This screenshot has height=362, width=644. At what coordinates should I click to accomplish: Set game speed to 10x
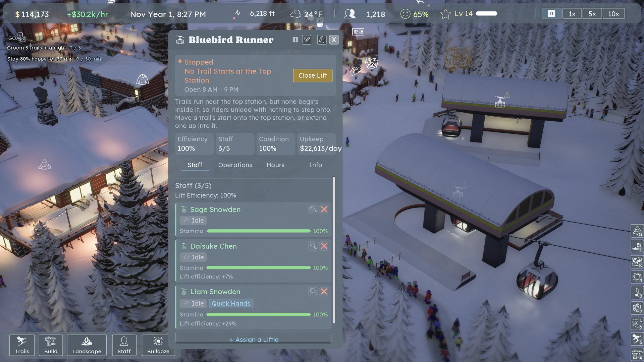613,14
